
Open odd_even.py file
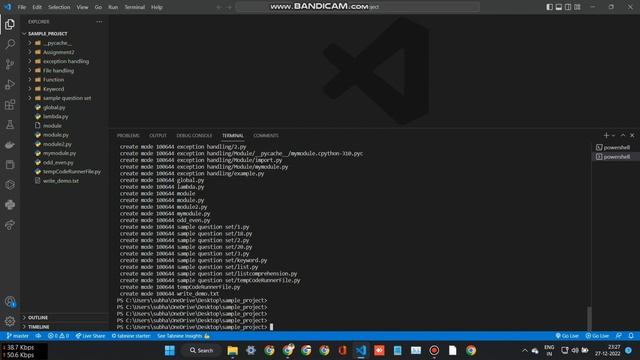tap(58, 162)
